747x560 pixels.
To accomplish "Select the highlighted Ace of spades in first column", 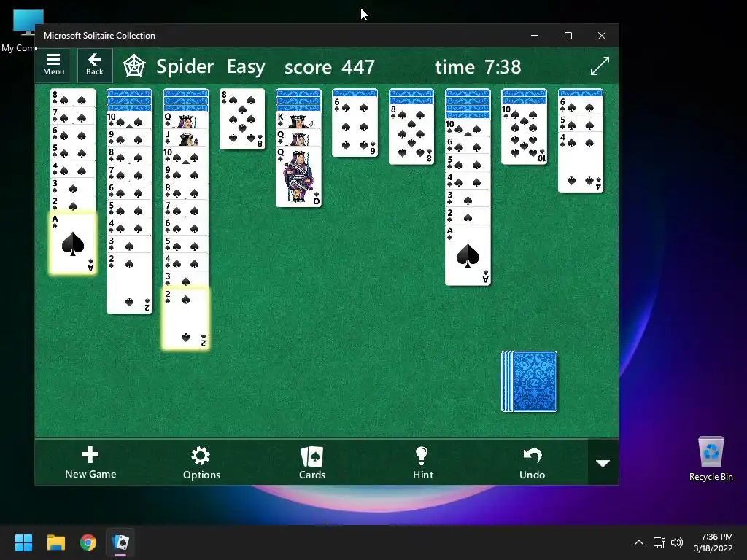I will pyautogui.click(x=72, y=244).
